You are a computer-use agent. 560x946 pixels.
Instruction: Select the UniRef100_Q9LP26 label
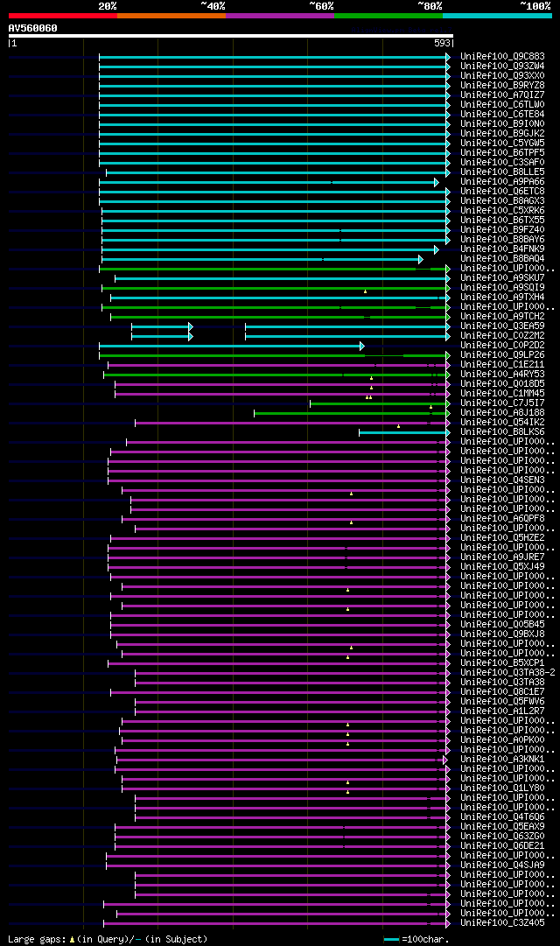click(x=502, y=356)
